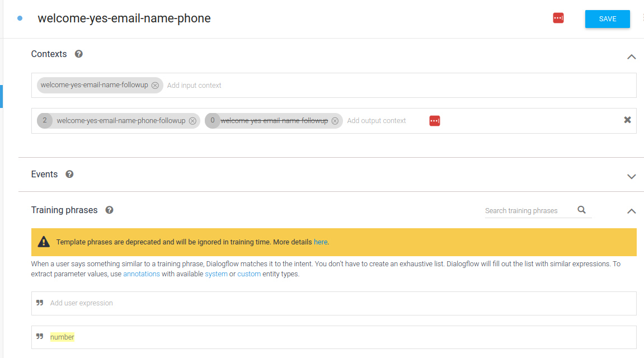The width and height of the screenshot is (644, 358).
Task: Select the 'number' training phrase
Action: [x=62, y=337]
